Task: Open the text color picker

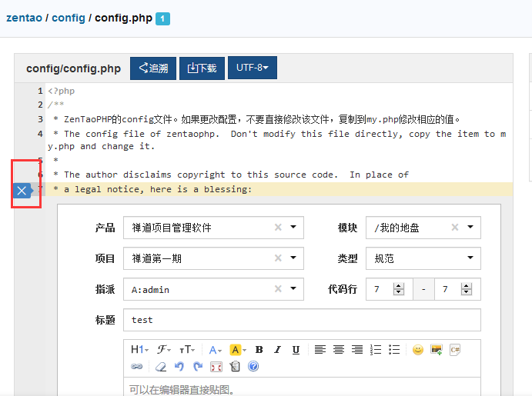Action: click(215, 350)
